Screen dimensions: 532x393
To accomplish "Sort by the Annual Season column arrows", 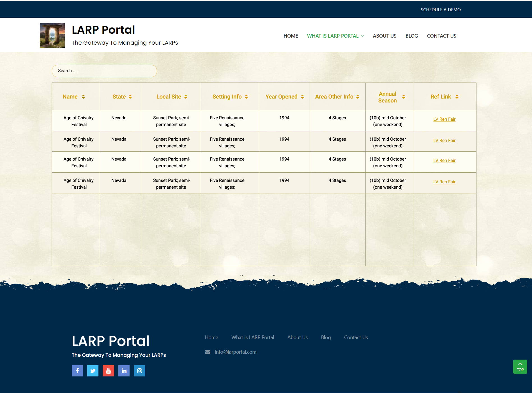I will click(x=404, y=97).
